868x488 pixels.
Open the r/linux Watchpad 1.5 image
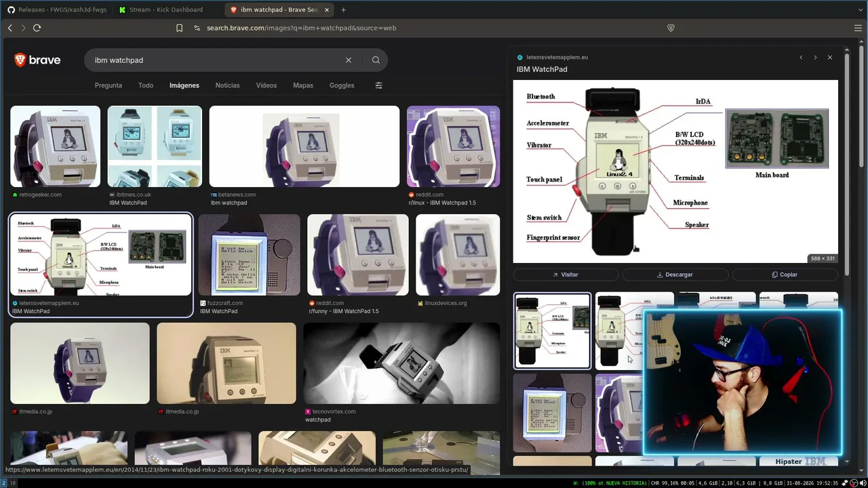click(x=454, y=146)
